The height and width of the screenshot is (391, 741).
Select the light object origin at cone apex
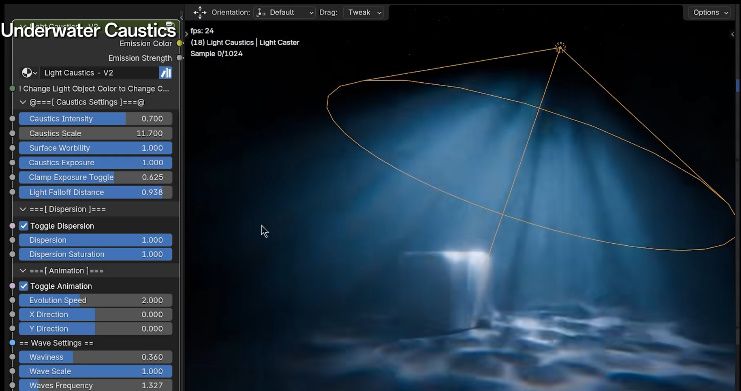560,47
